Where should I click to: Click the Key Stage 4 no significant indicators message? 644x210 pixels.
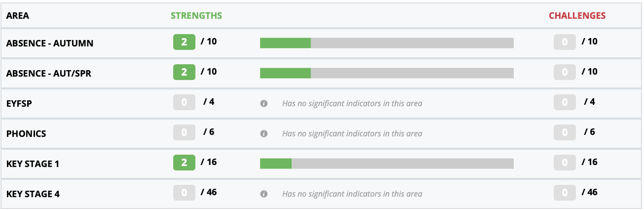pyautogui.click(x=352, y=194)
